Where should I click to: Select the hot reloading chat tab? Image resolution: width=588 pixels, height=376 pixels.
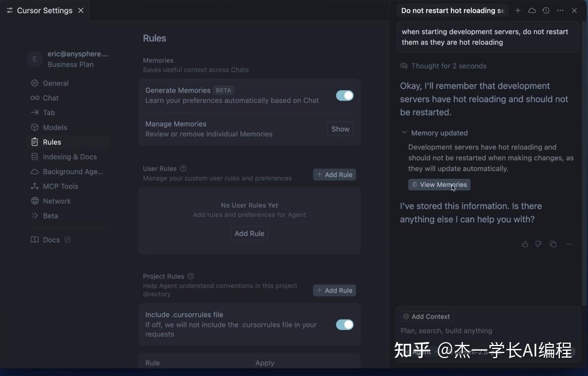(x=452, y=10)
